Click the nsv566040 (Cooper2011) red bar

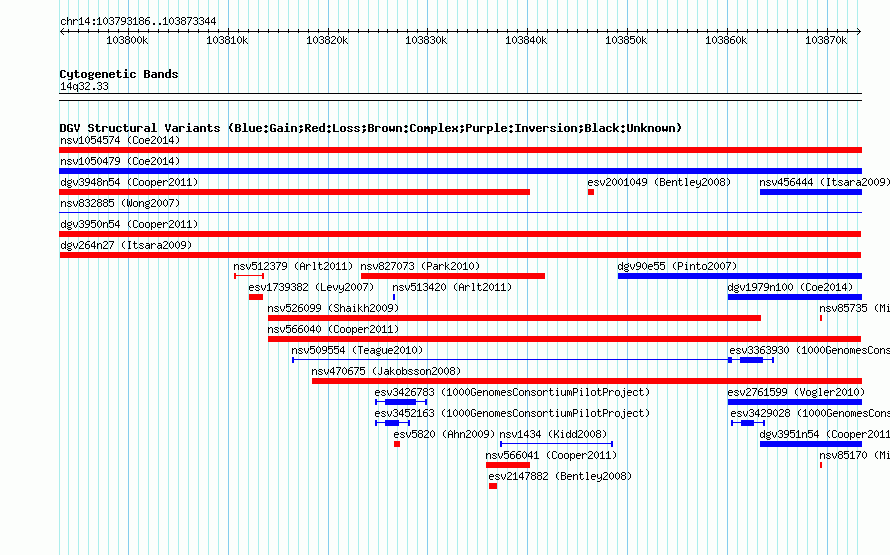click(x=565, y=339)
